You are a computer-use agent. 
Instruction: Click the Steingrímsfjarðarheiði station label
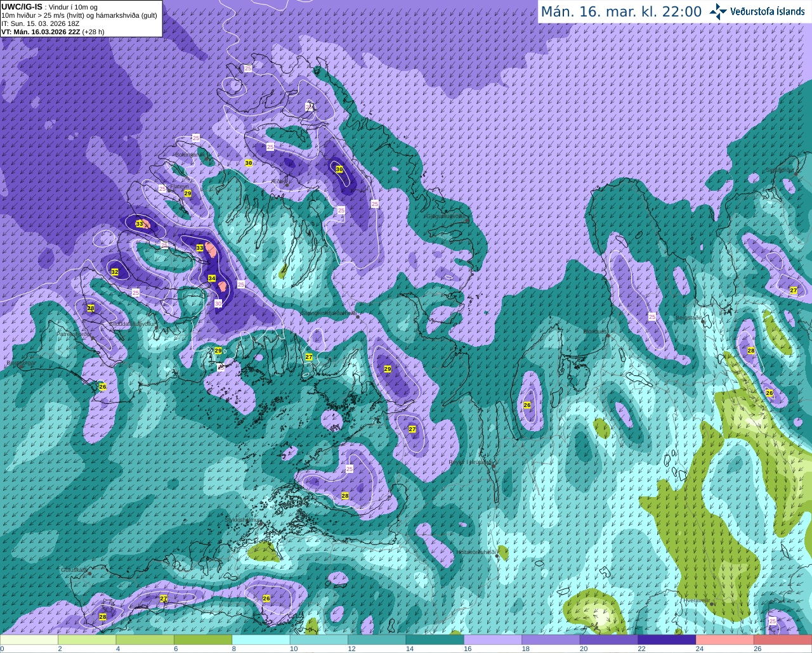(328, 313)
